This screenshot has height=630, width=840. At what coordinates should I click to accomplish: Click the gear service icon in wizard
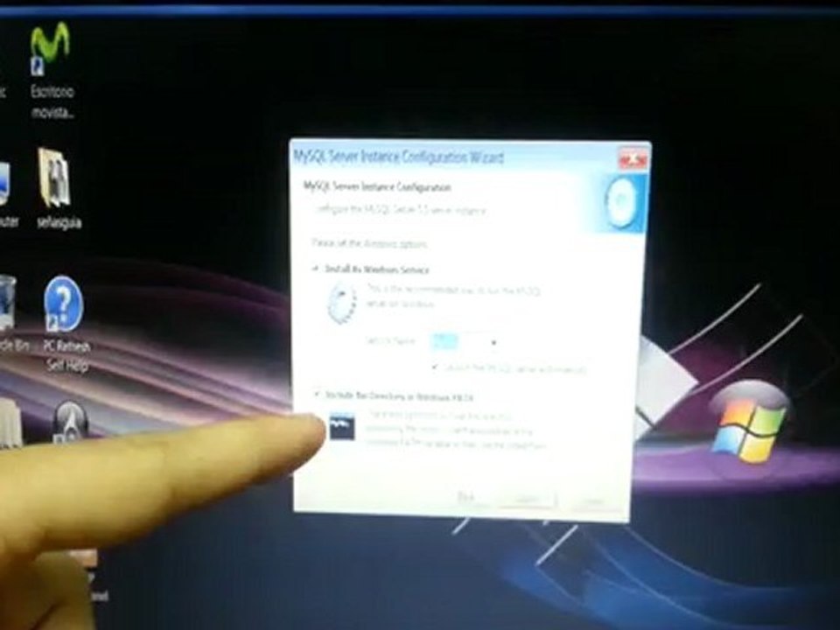342,304
